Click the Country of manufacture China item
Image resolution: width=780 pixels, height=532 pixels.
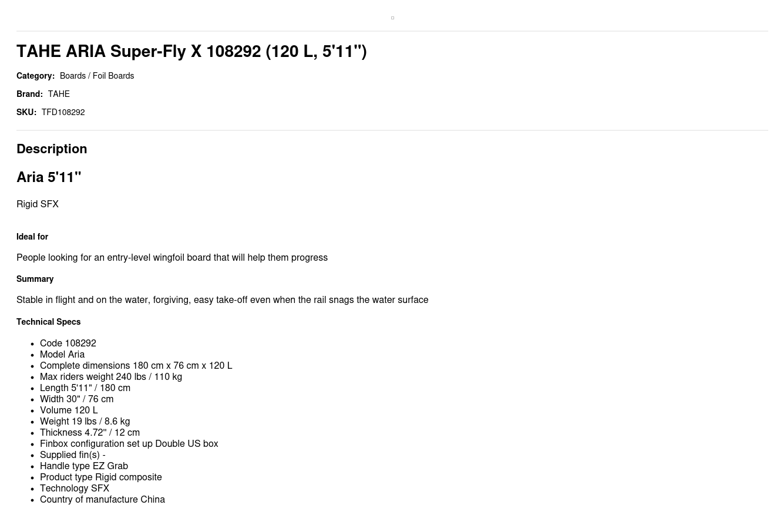(102, 500)
